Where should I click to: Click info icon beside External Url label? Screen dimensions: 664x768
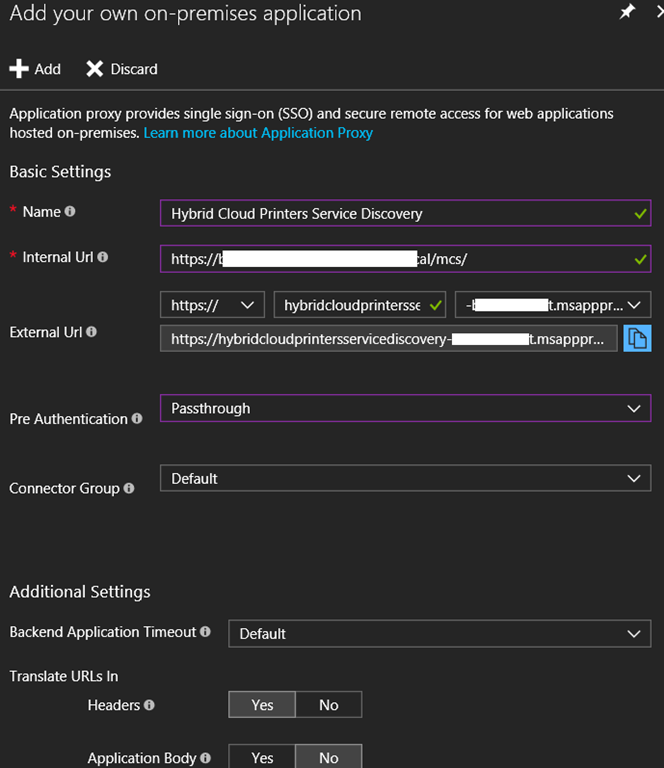pos(92,332)
